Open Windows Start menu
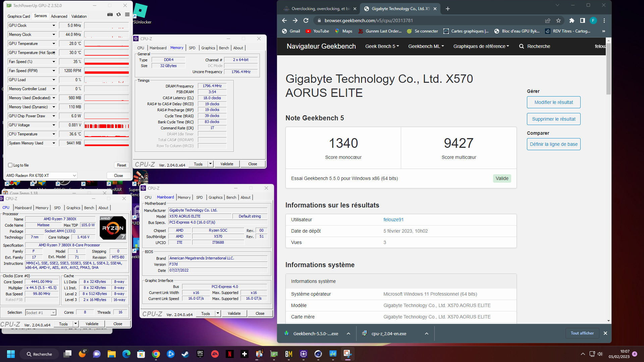Image resolution: width=644 pixels, height=362 pixels. point(11,354)
